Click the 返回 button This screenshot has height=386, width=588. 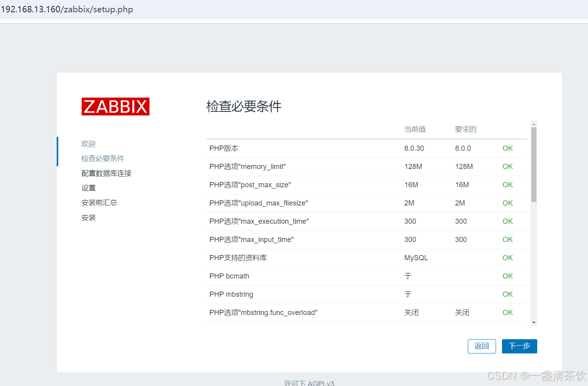click(x=482, y=346)
